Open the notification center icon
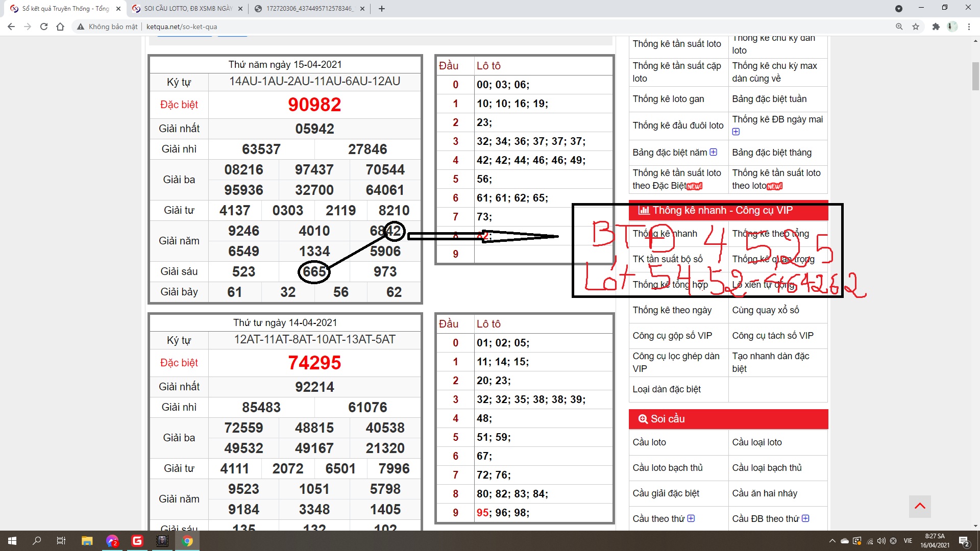Image resolution: width=980 pixels, height=551 pixels. (x=964, y=541)
